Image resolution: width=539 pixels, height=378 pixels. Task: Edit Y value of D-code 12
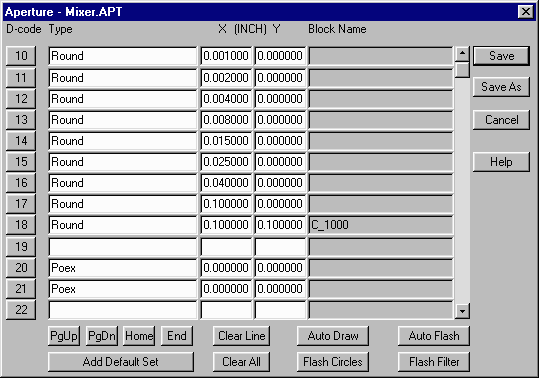tap(280, 99)
